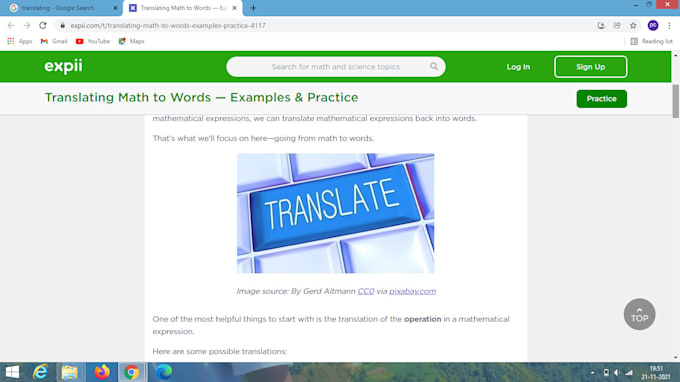
Task: Open the Chrome profile avatar
Action: [x=653, y=26]
